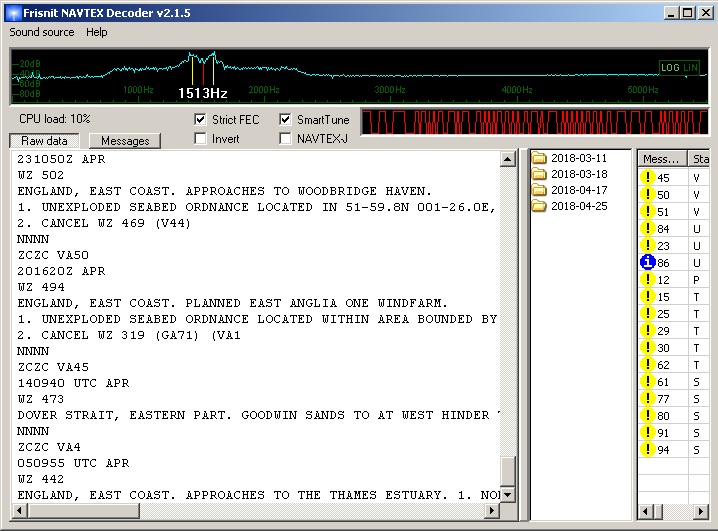Click the red bitstream signal display
Viewport: 718px width, 531px height.
click(535, 122)
